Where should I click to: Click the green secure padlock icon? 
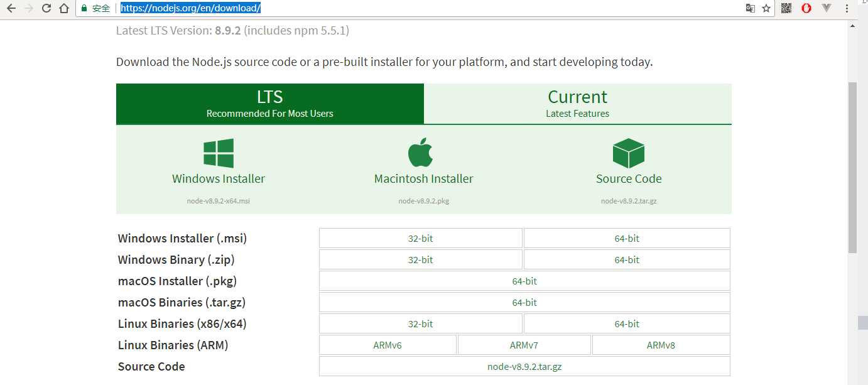(84, 8)
